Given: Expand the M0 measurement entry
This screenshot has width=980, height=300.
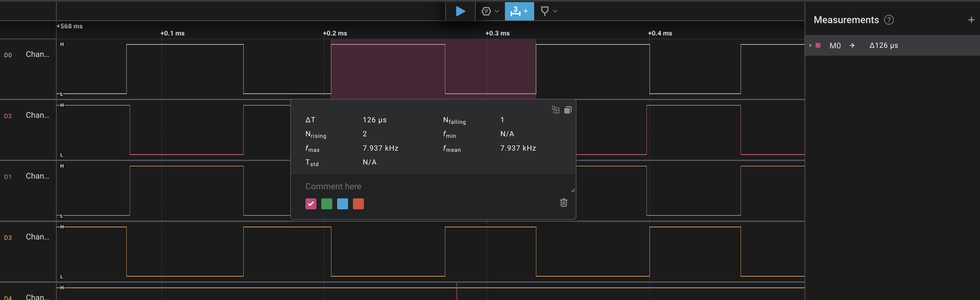Looking at the screenshot, I should [x=810, y=46].
